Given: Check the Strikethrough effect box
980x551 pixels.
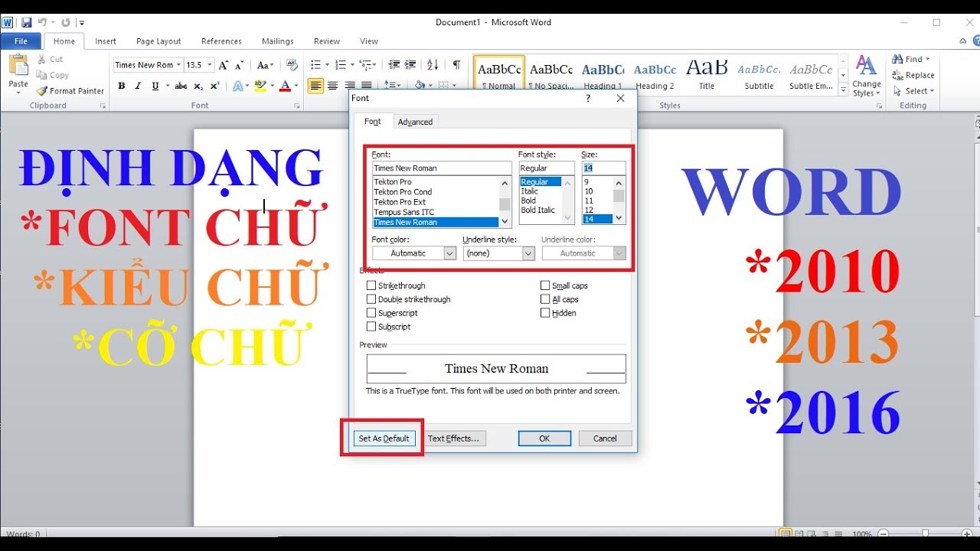Looking at the screenshot, I should 371,285.
